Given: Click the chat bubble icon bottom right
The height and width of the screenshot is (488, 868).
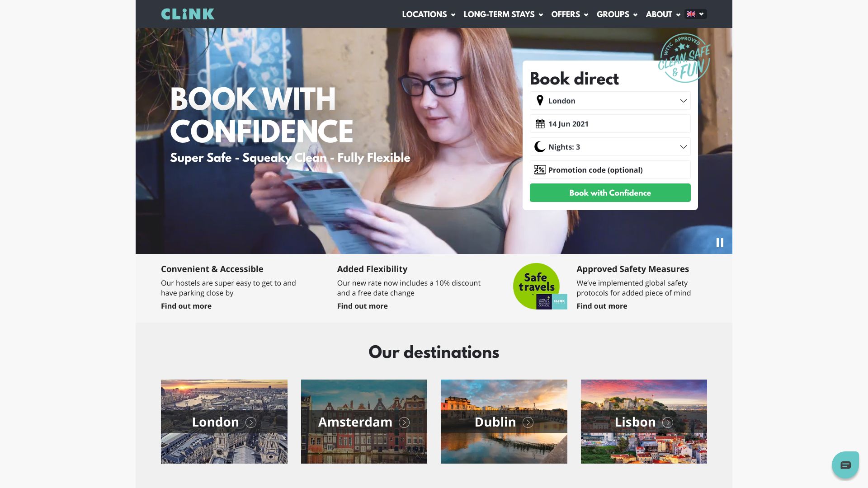Looking at the screenshot, I should [845, 464].
